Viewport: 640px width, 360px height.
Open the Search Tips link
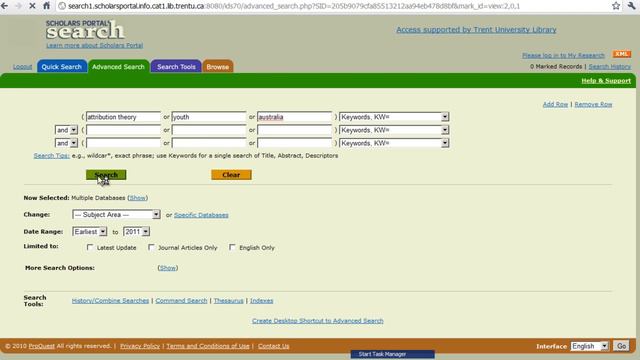51,156
